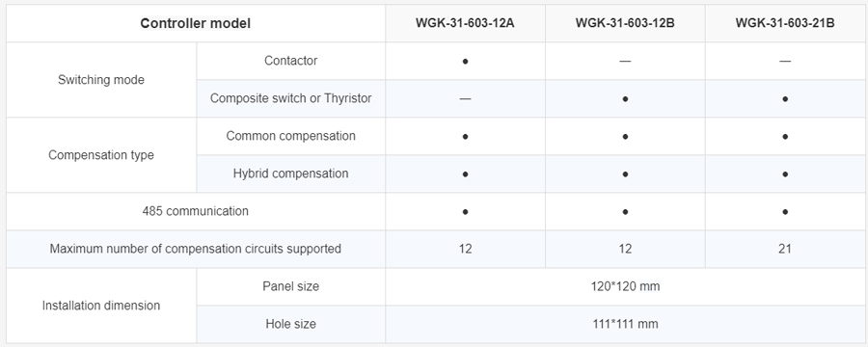
Task: Click the 485 communication row label
Action: tap(196, 211)
